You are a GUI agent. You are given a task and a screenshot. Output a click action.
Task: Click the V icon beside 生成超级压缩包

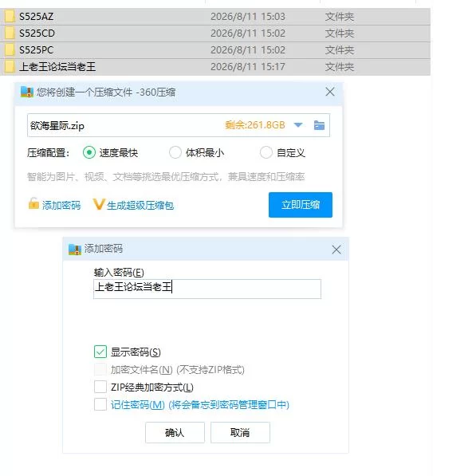[x=99, y=204]
